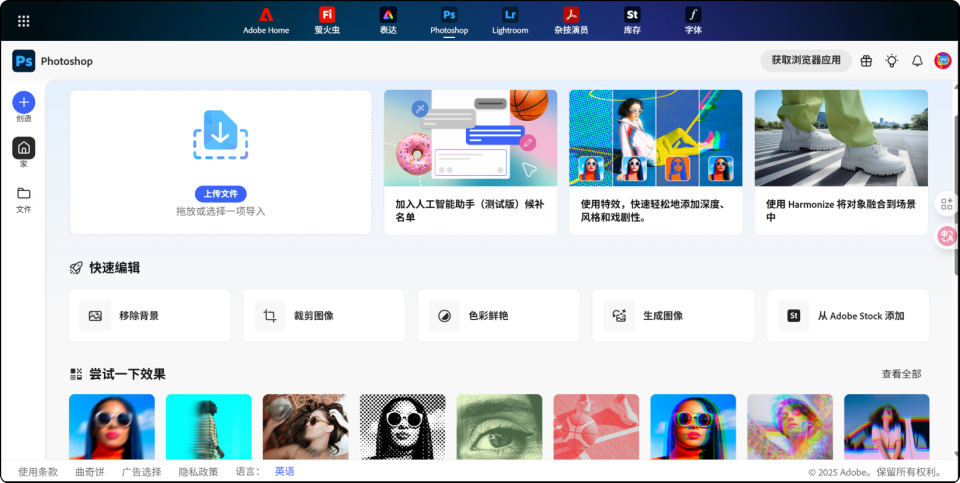The image size is (960, 483).
Task: Open the lightbulb tips icon
Action: coord(891,61)
